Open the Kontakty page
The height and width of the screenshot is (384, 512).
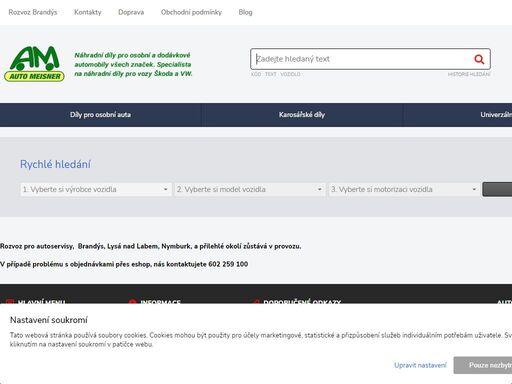(88, 12)
